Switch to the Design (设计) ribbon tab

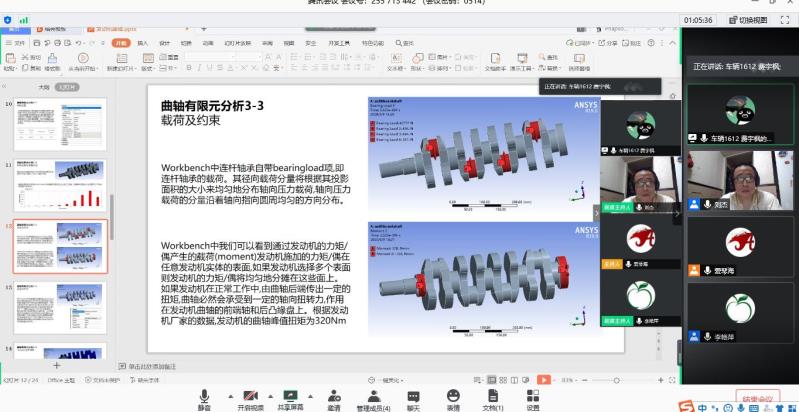(x=165, y=43)
